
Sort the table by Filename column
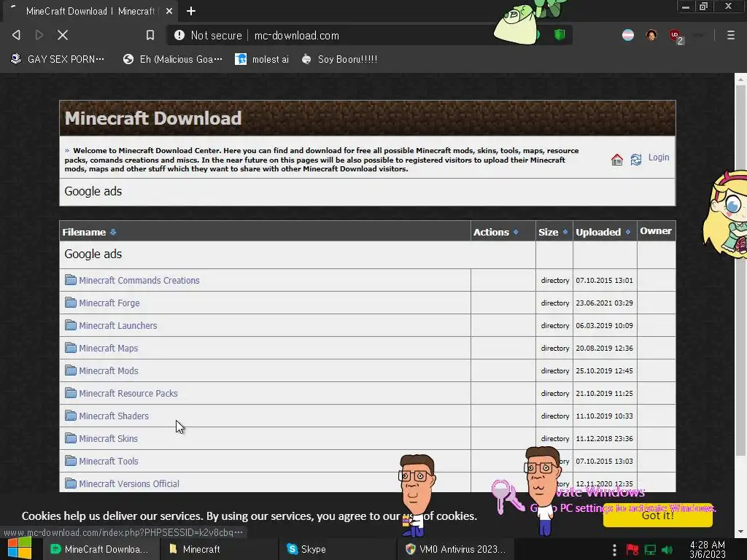89,232
